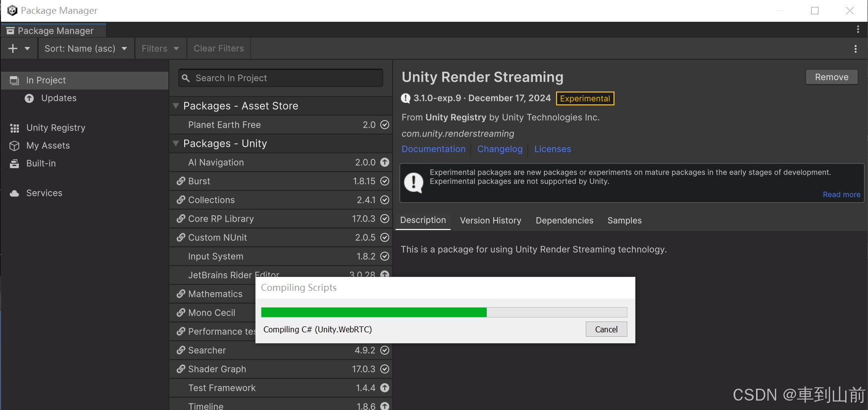
Task: Select In Project in sidebar
Action: coord(85,80)
